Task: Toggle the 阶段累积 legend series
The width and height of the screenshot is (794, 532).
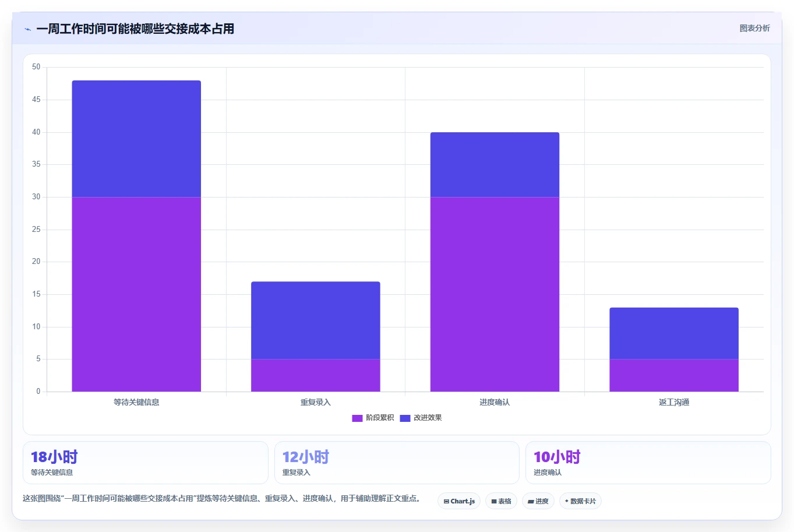Action: (x=373, y=418)
